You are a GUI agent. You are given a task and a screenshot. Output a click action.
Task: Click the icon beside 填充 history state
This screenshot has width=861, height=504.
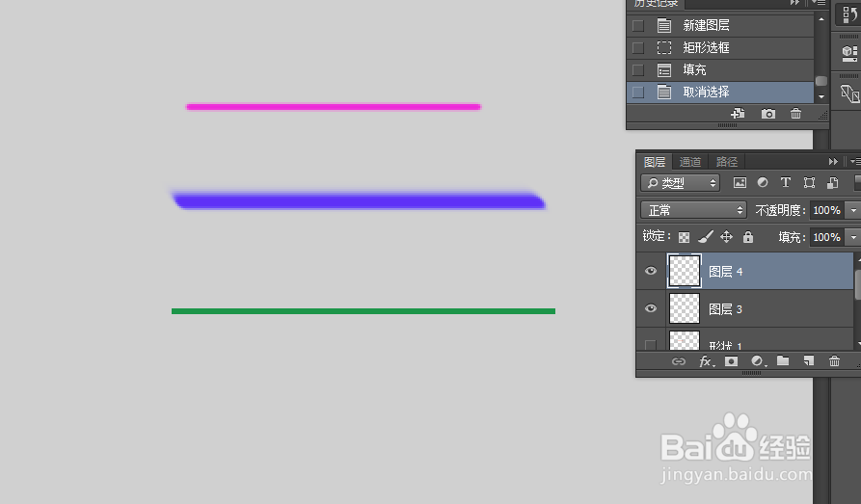tap(664, 70)
